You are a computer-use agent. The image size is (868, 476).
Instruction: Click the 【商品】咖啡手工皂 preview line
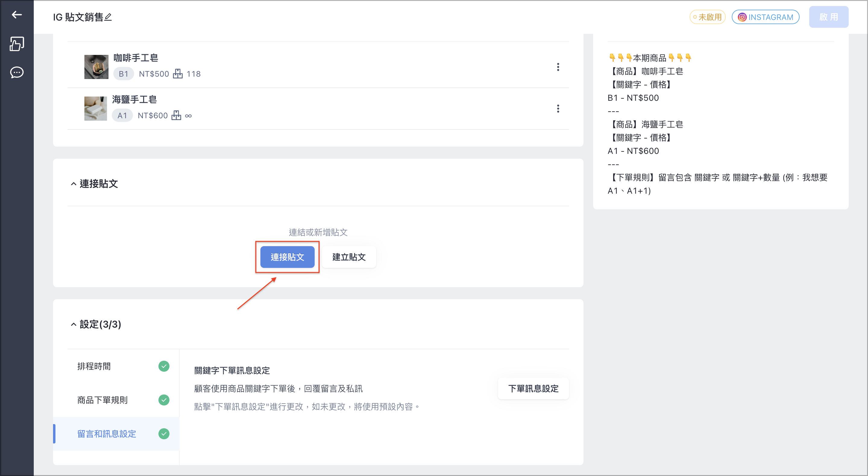coord(645,71)
